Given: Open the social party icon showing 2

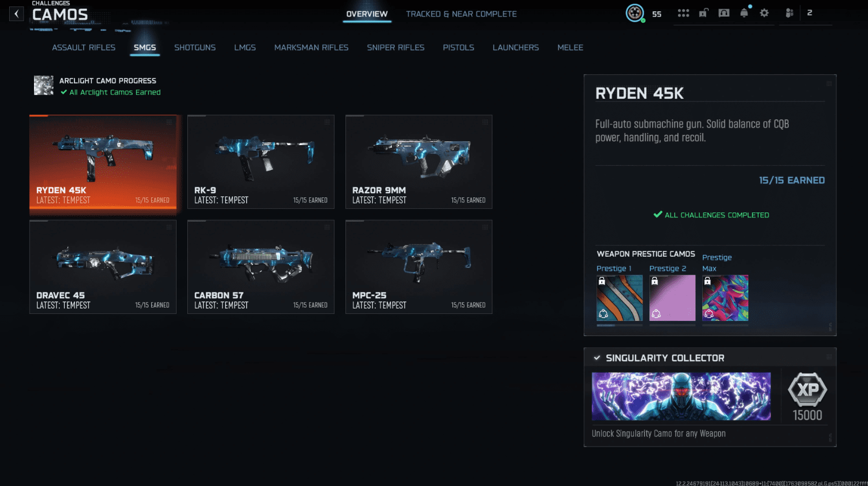Looking at the screenshot, I should pos(789,12).
